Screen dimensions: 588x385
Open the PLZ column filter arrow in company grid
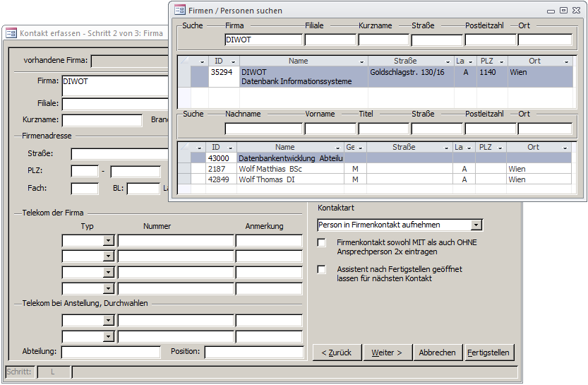501,61
